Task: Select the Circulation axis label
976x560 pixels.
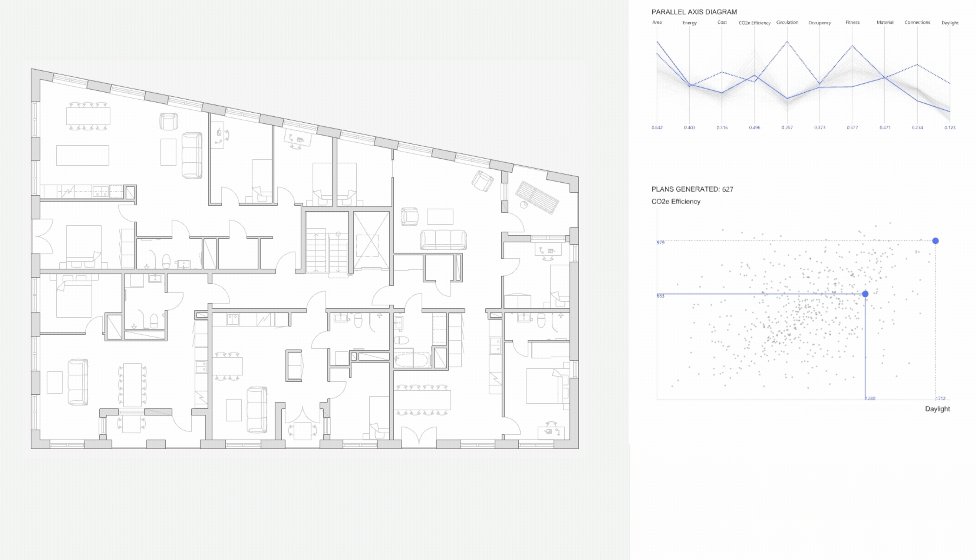Action: 787,22
